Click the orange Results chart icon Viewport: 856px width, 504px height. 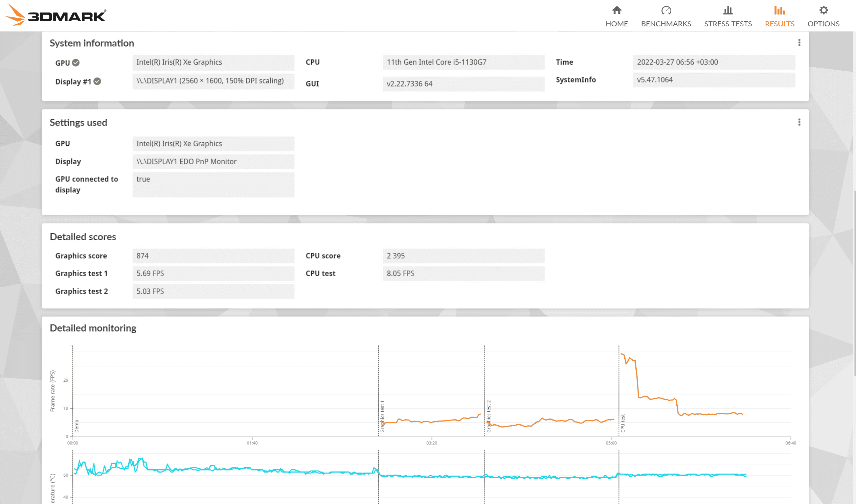pos(779,10)
